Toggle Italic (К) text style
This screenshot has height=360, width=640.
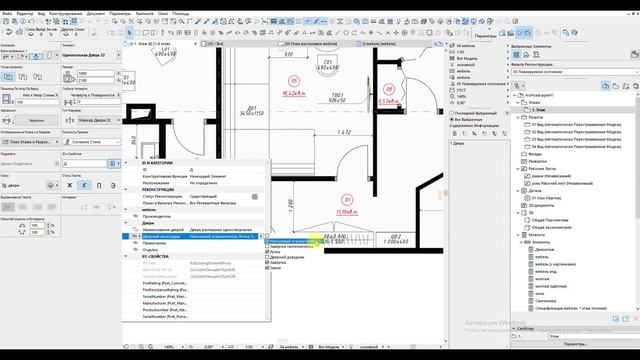[x=84, y=185]
